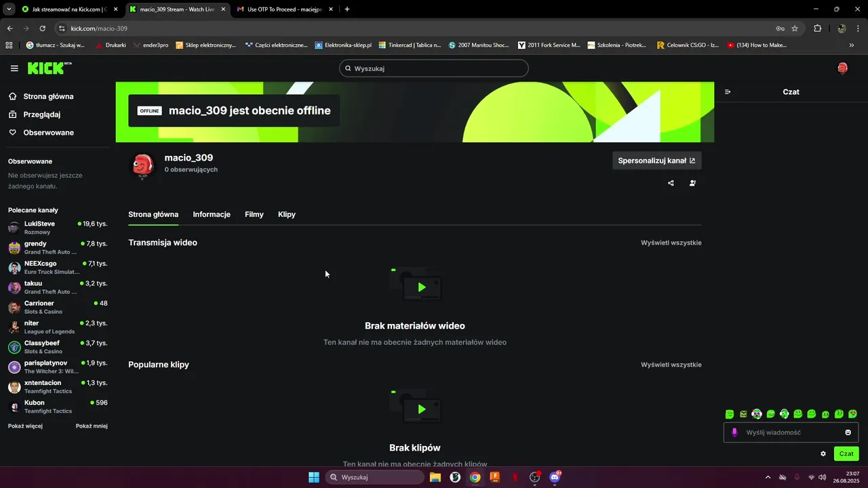
Task: Open the takuu recommended channel
Action: [x=58, y=287]
